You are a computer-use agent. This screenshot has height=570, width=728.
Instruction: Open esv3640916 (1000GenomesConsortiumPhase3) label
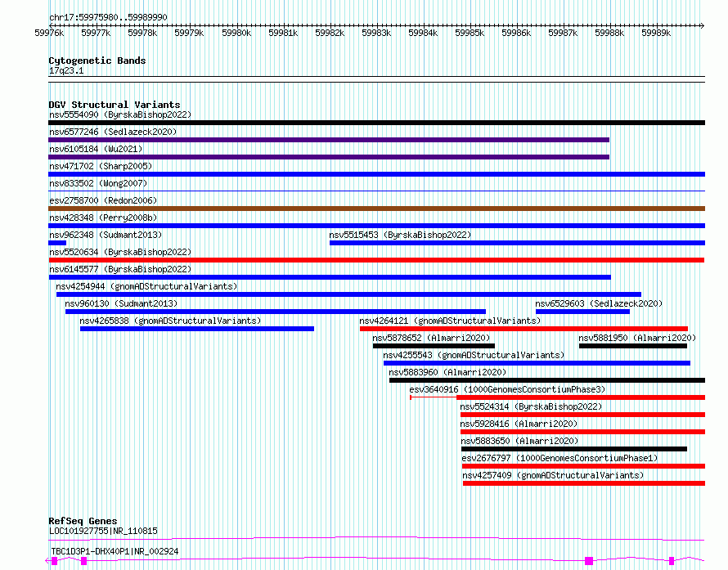507,389
